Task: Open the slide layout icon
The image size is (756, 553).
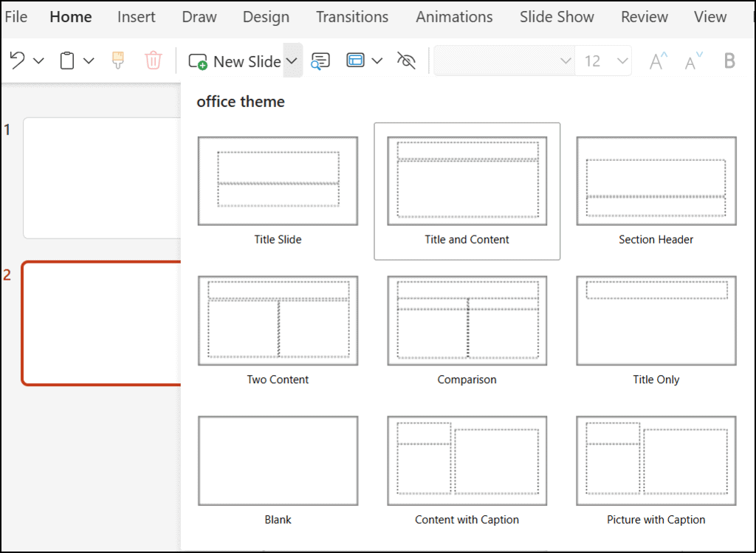Action: point(356,61)
